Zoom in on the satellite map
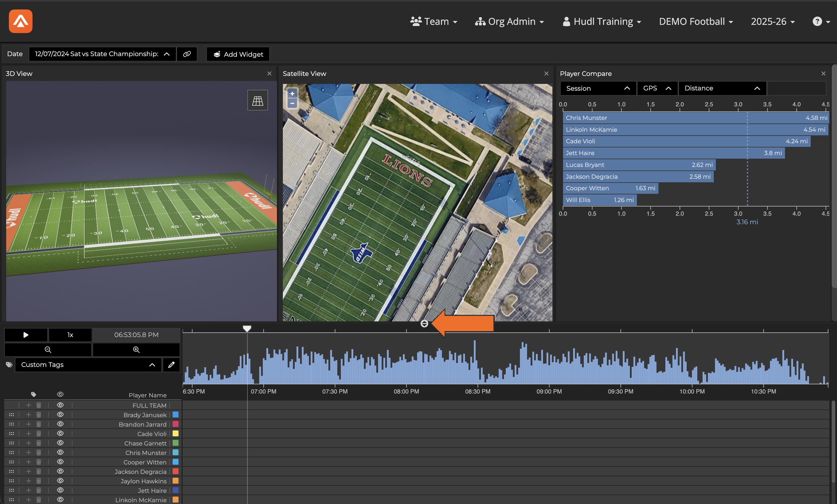Viewport: 837px width, 504px height. click(292, 94)
